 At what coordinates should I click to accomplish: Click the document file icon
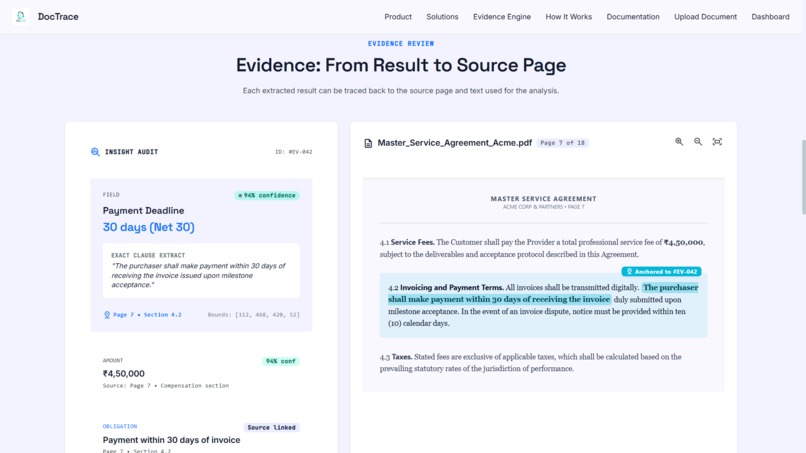click(x=368, y=143)
